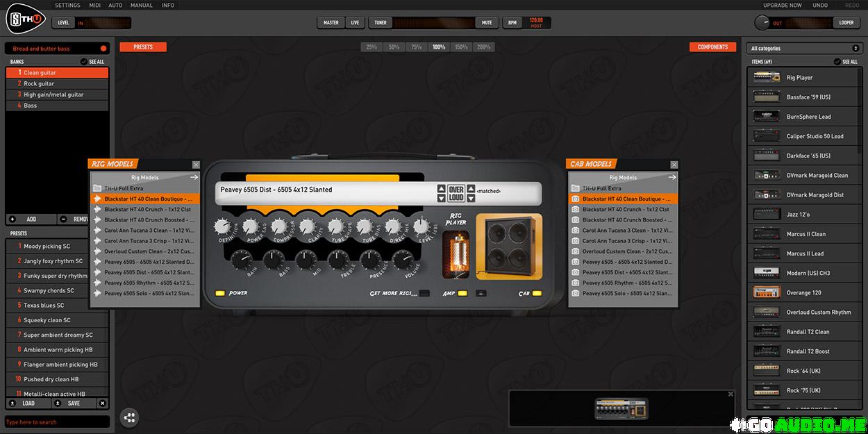Click the COMPONENTS button

tap(712, 47)
